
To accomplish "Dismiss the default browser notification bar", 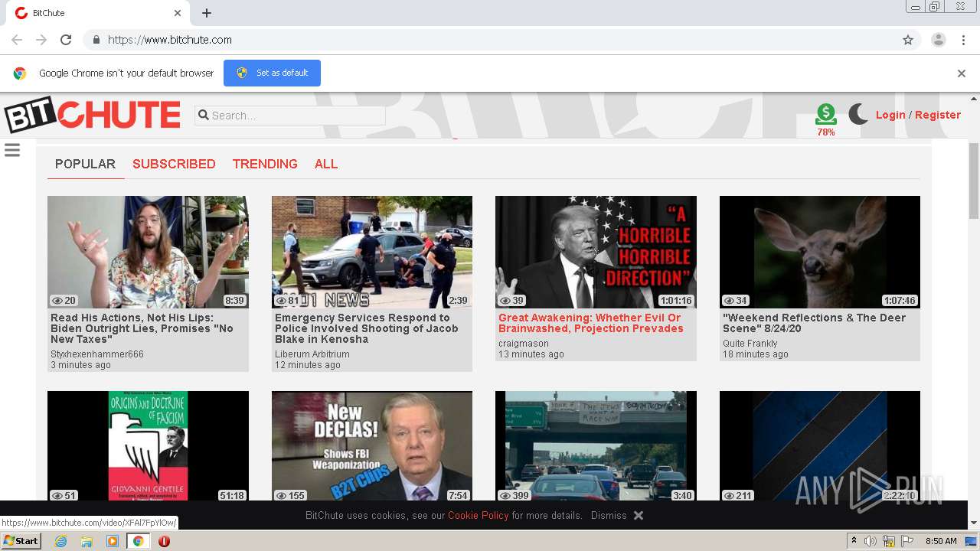I will tap(962, 73).
